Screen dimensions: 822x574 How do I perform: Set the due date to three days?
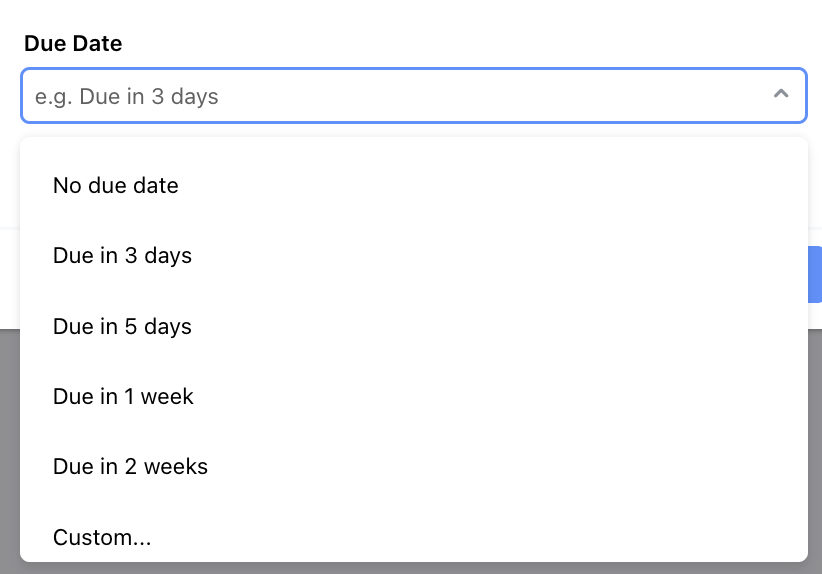click(x=122, y=256)
